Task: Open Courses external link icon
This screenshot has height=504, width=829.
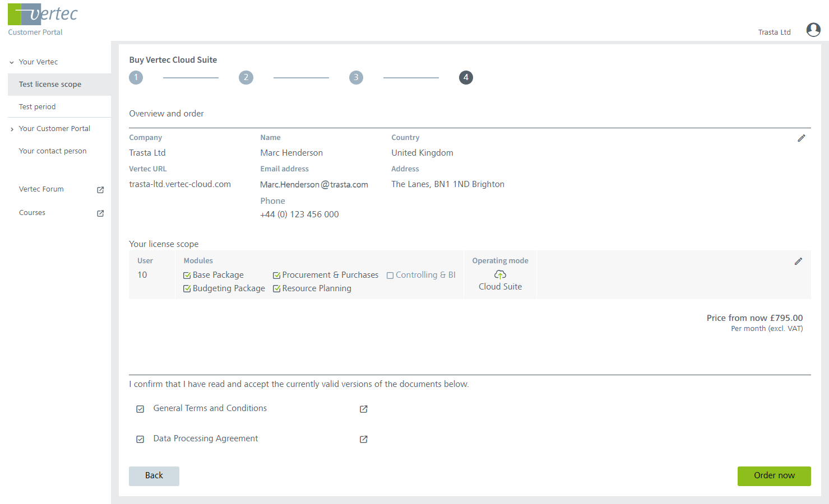Action: (100, 213)
